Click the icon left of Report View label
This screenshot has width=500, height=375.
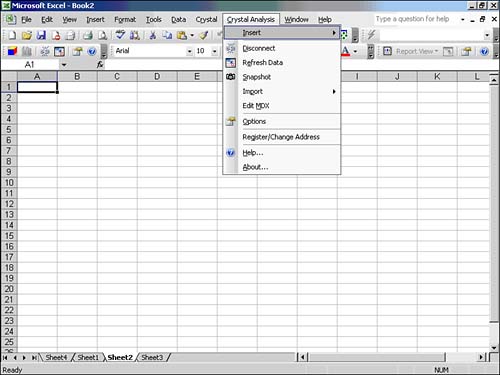point(387,51)
